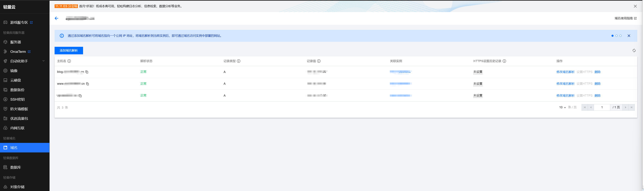Copy the blog hostname using copy icon
Screen dimensions: 644x191
[x=87, y=72]
